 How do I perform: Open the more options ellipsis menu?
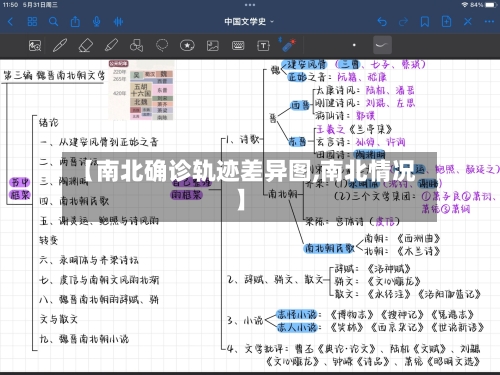[x=489, y=22]
